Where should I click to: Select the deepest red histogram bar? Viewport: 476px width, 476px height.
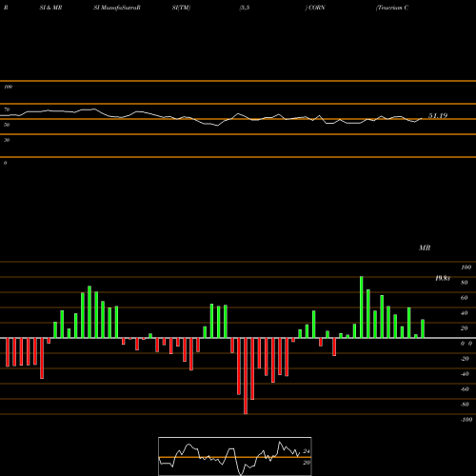pos(246,376)
